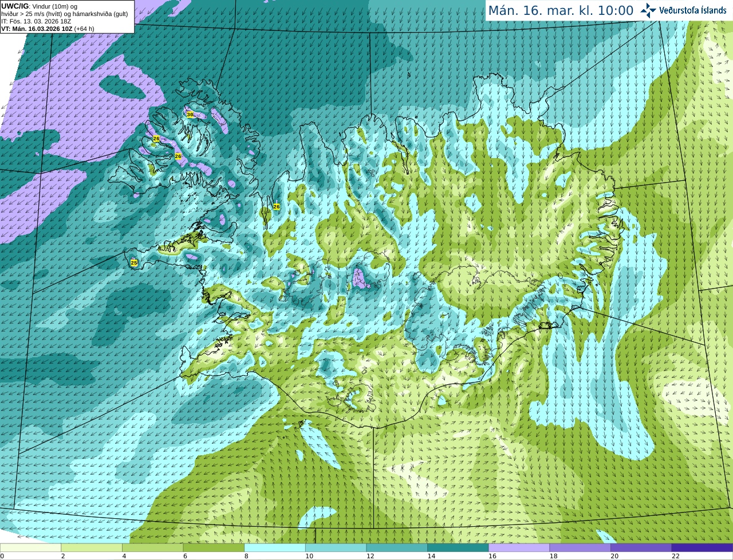Screen dimensions: 733x560
Task: Pick the darkest 22+ indigo legend swatch
Action: pyautogui.click(x=702, y=548)
